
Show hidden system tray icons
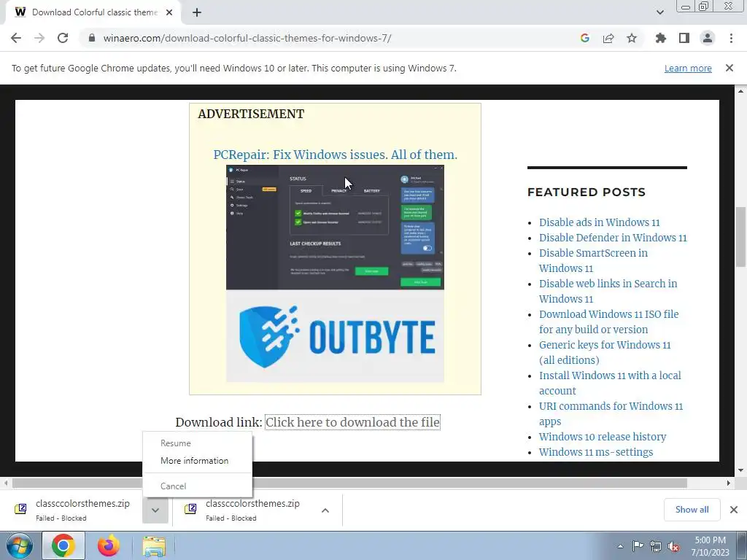[x=620, y=547]
